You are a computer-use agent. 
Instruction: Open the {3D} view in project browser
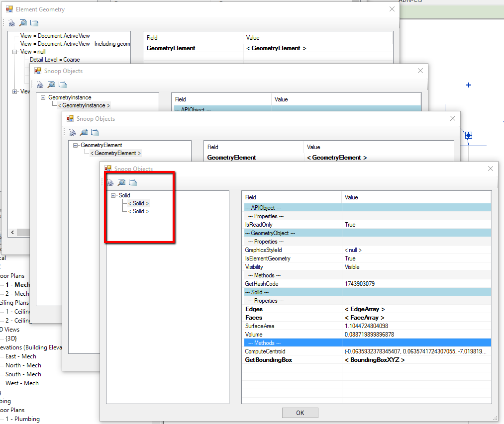(x=11, y=339)
